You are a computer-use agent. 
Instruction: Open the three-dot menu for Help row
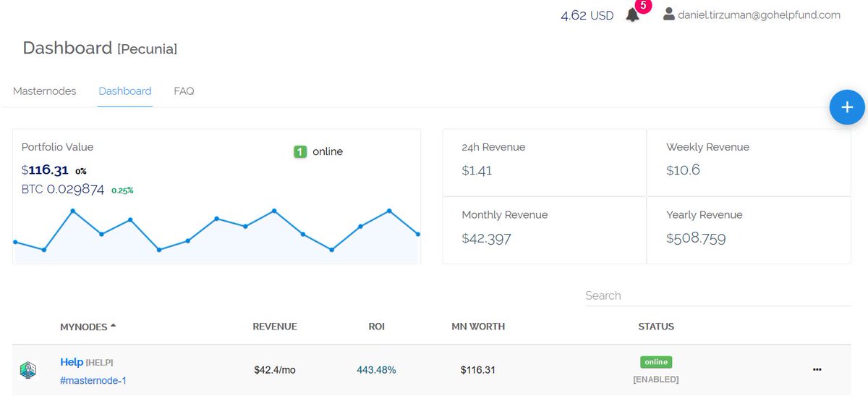click(817, 369)
